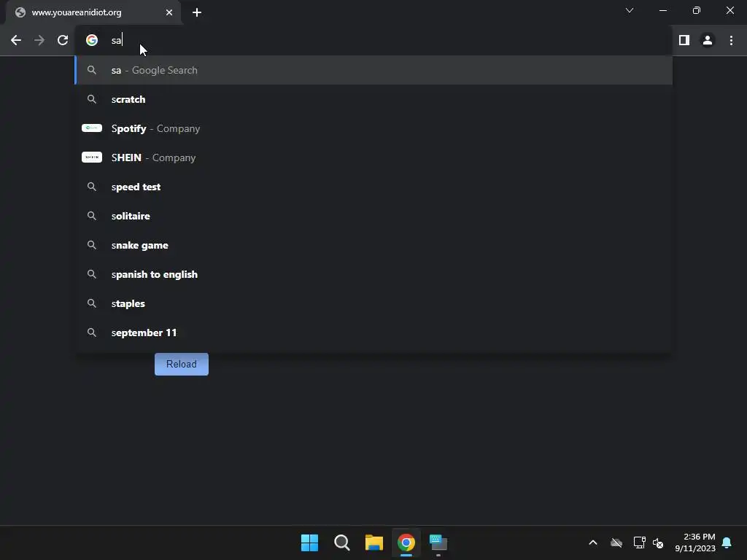Open a new tab with plus button
This screenshot has width=747, height=560.
[197, 12]
